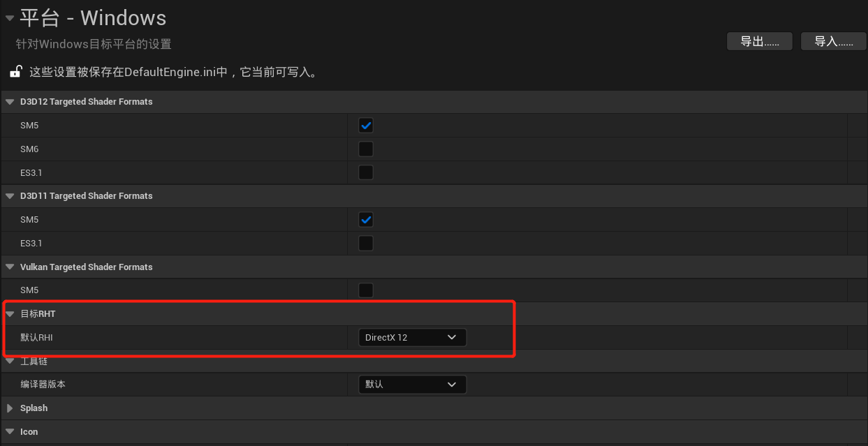
Task: Enable ES3.1 under D3D11 Targeted Shader Formats
Action: click(366, 244)
